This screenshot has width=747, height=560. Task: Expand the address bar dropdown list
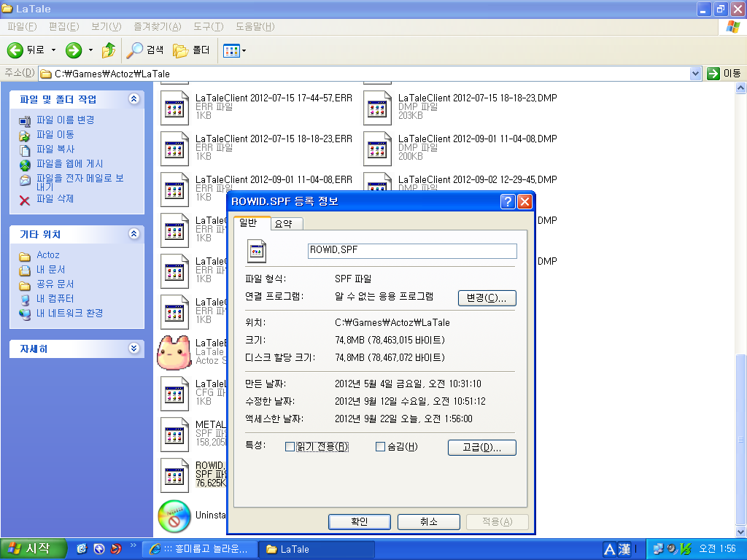pyautogui.click(x=695, y=74)
